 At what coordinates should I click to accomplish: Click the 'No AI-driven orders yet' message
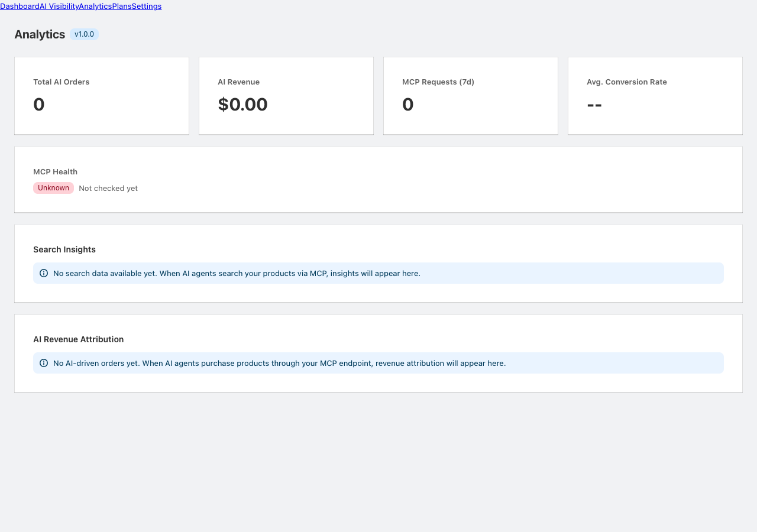[280, 363]
